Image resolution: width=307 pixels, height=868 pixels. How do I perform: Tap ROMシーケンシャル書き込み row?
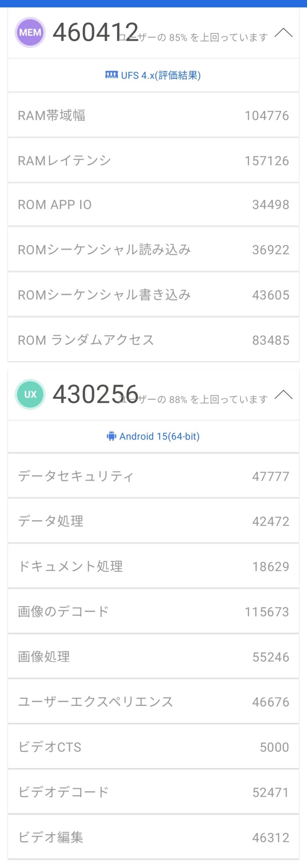(x=153, y=295)
